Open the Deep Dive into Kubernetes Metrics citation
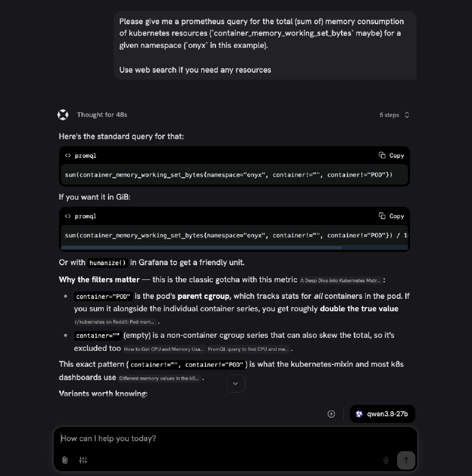The image size is (472, 476). click(x=340, y=281)
